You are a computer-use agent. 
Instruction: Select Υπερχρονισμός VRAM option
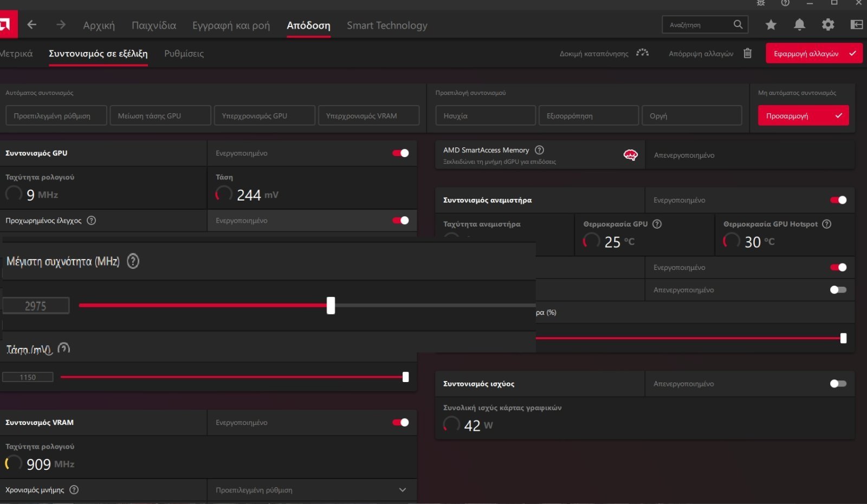point(368,115)
